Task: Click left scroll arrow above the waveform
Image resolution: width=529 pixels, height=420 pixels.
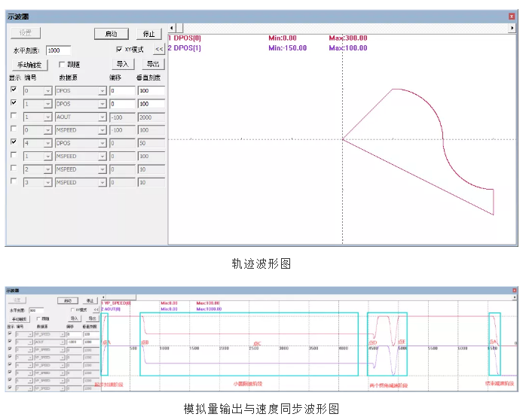Action: 172,28
